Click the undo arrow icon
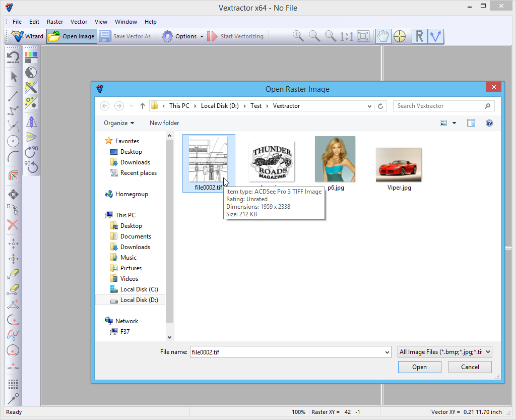This screenshot has width=516, height=420. (x=14, y=57)
